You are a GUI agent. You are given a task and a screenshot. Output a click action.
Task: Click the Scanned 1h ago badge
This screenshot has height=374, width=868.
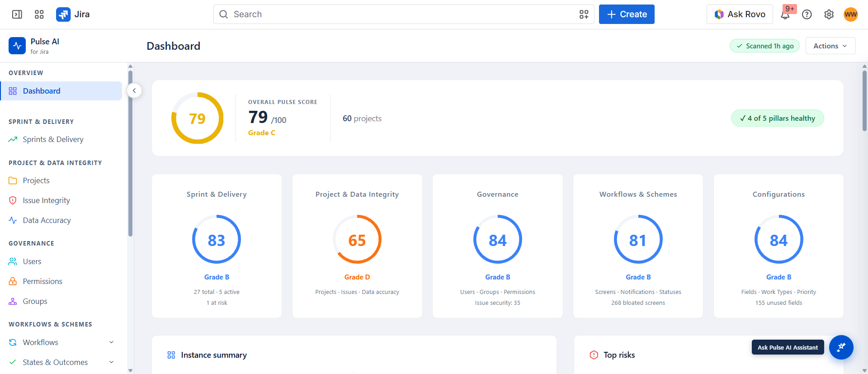[x=764, y=46]
